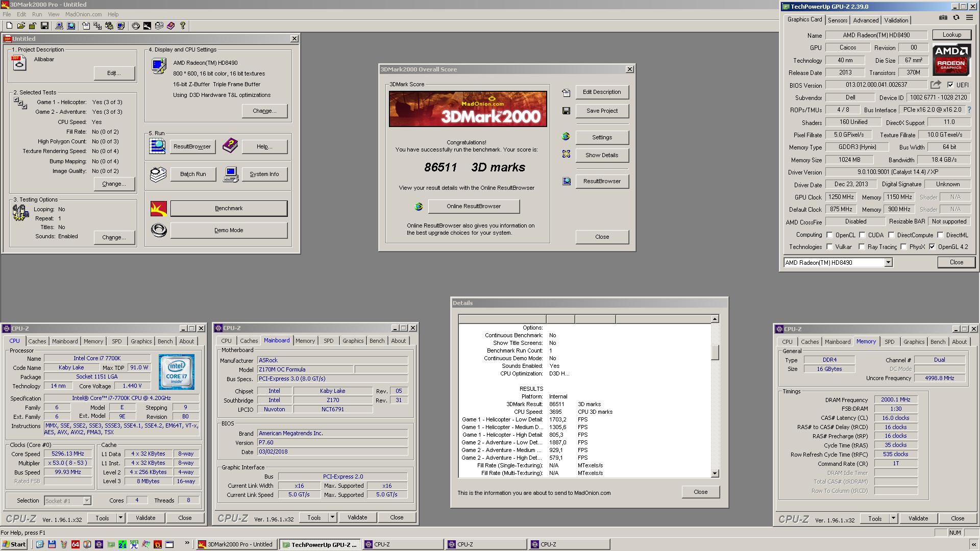Expand the quick launch overflow chevron

pyautogui.click(x=187, y=543)
